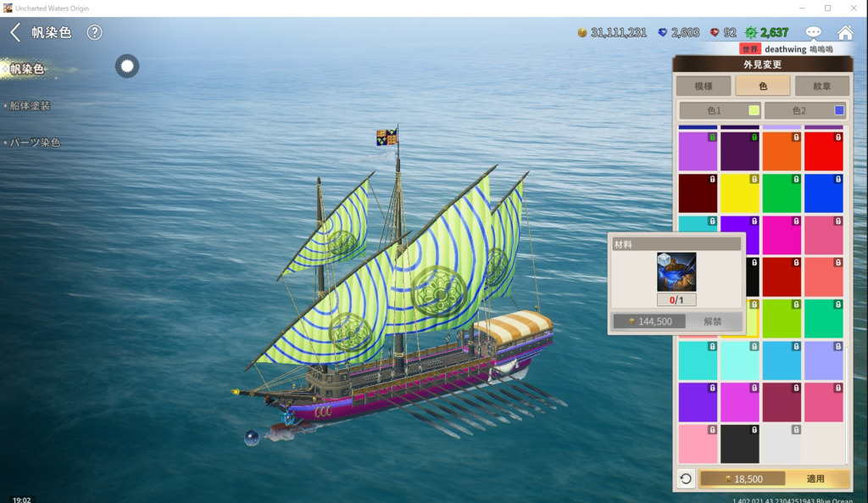Switch to the 模様 tab
The height and width of the screenshot is (503, 868).
[704, 86]
